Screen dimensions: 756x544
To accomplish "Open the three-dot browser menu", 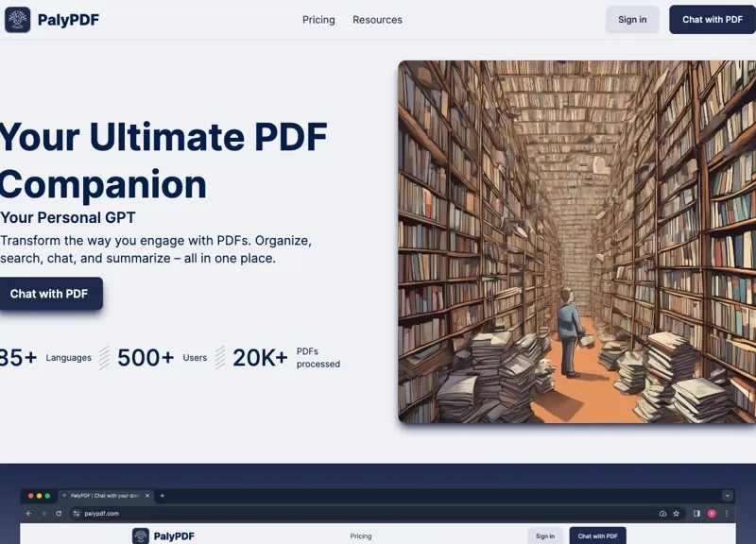I will 726,514.
